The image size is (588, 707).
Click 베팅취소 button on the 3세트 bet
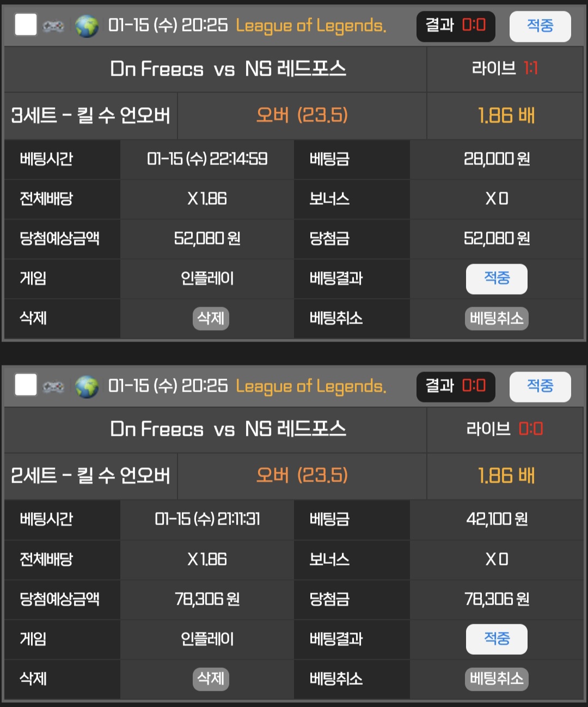click(x=496, y=319)
